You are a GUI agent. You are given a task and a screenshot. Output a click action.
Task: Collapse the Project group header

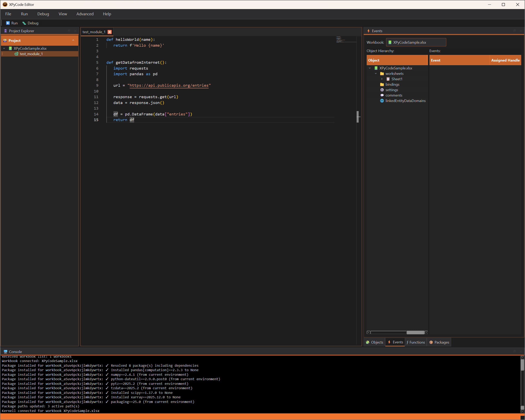(x=74, y=40)
